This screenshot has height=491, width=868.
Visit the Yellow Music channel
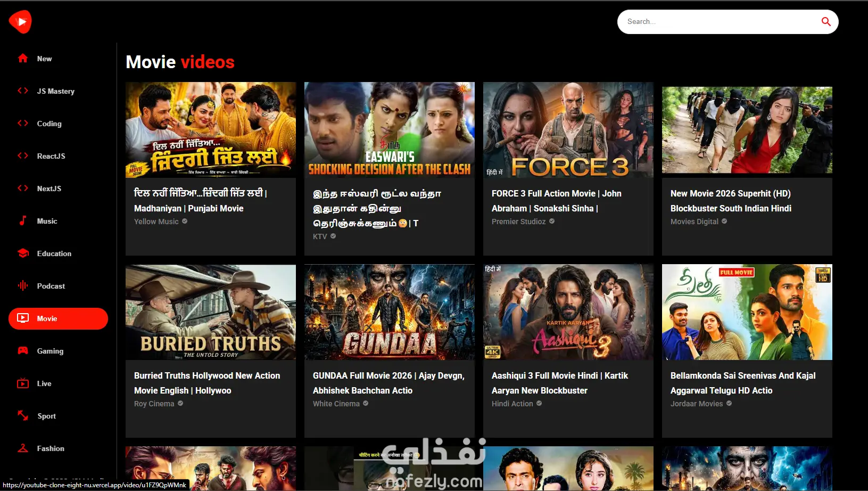pyautogui.click(x=156, y=222)
